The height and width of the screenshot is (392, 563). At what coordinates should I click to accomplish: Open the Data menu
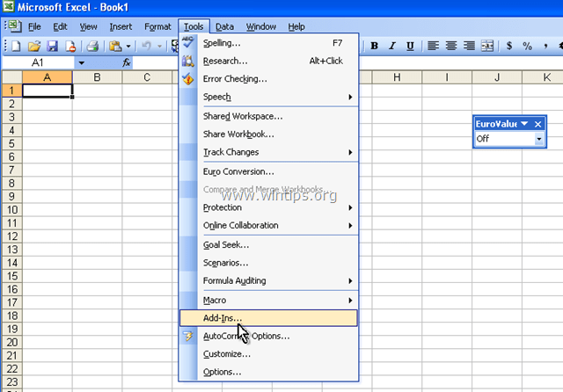coord(224,26)
